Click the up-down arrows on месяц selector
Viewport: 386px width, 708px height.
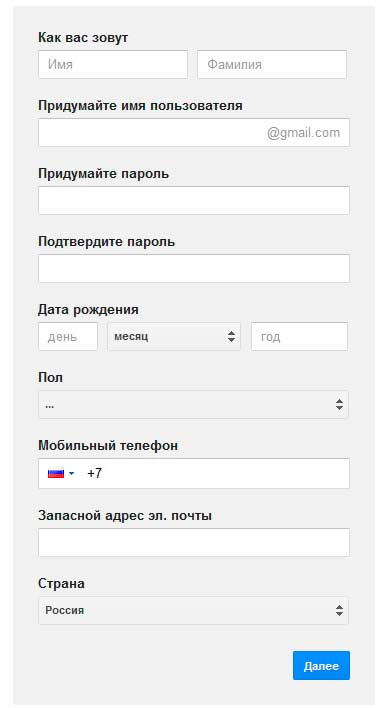click(x=231, y=336)
